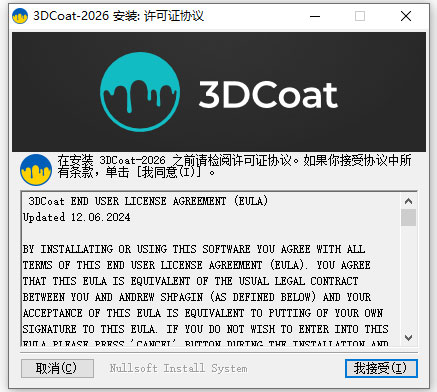This screenshot has width=437, height=392.
Task: Click the '3DCoat' wordmark in banner
Action: point(268,94)
